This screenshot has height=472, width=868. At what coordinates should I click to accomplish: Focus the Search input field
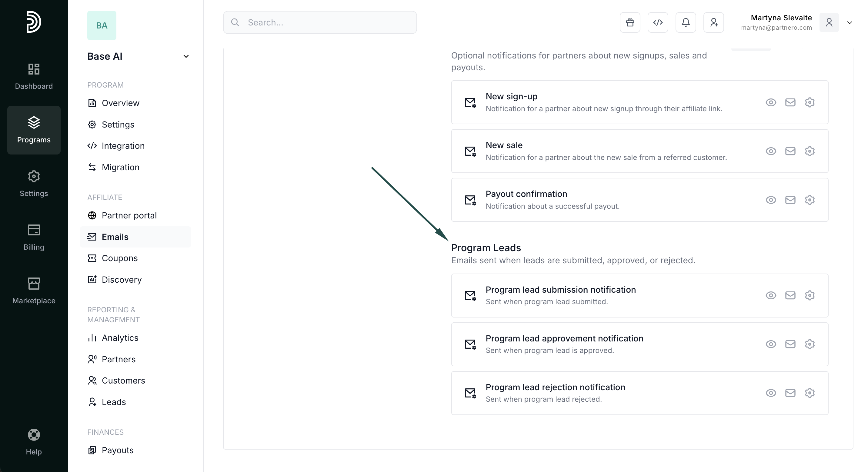pyautogui.click(x=320, y=23)
